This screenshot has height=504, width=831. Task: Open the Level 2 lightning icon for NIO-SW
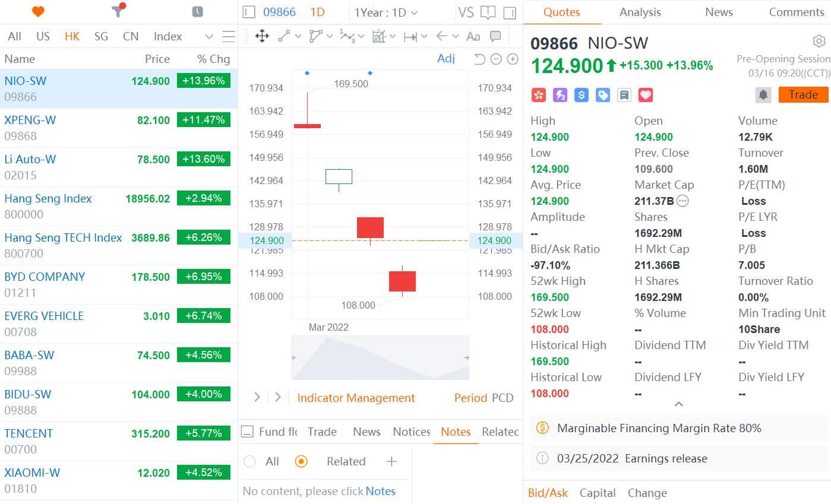click(x=559, y=94)
